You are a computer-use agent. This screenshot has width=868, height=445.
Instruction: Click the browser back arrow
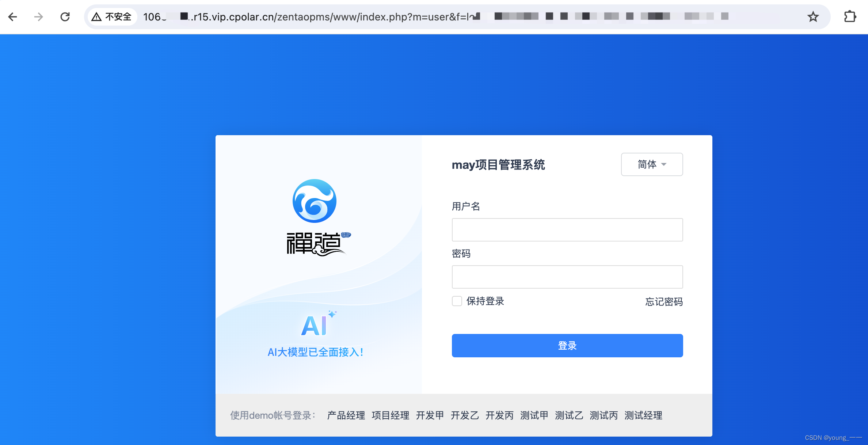click(x=13, y=17)
